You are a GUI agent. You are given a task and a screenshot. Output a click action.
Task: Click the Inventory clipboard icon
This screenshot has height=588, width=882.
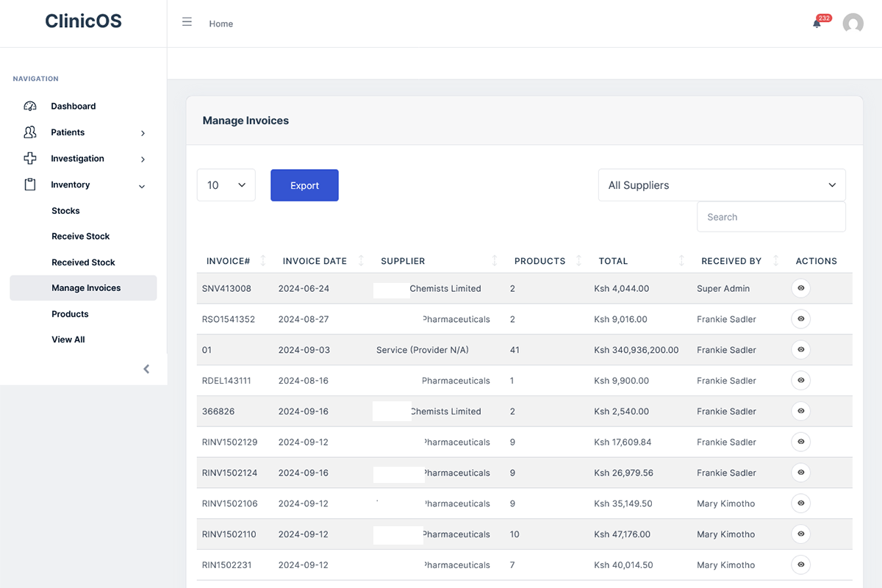tap(29, 184)
